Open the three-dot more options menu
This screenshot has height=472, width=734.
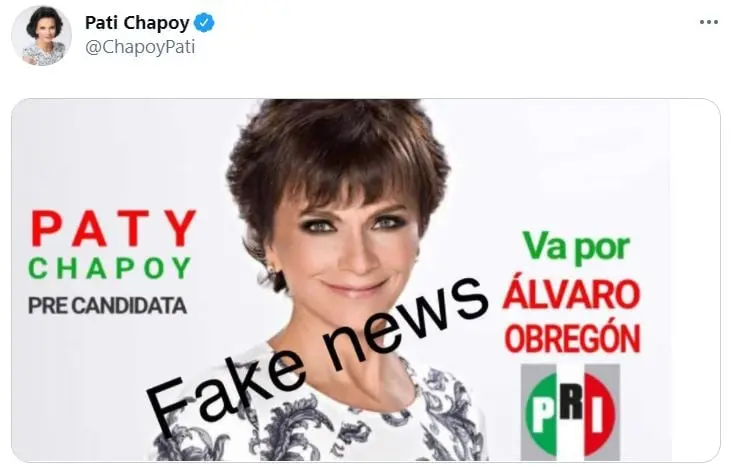coord(708,22)
